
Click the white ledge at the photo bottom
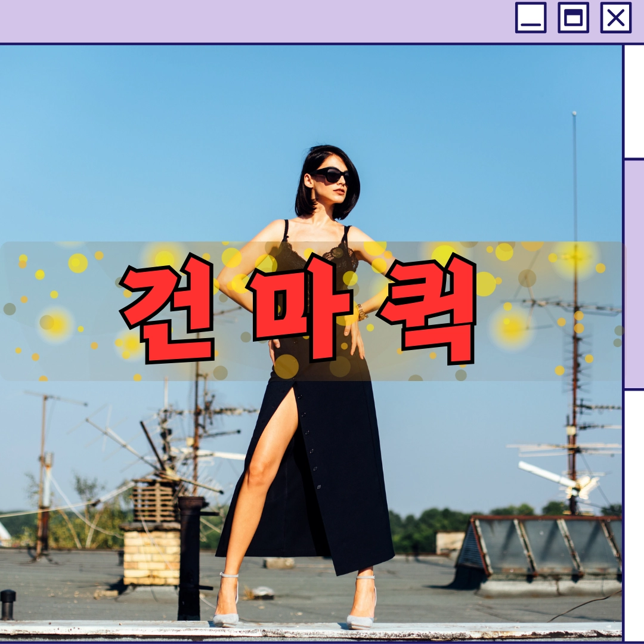(311, 630)
